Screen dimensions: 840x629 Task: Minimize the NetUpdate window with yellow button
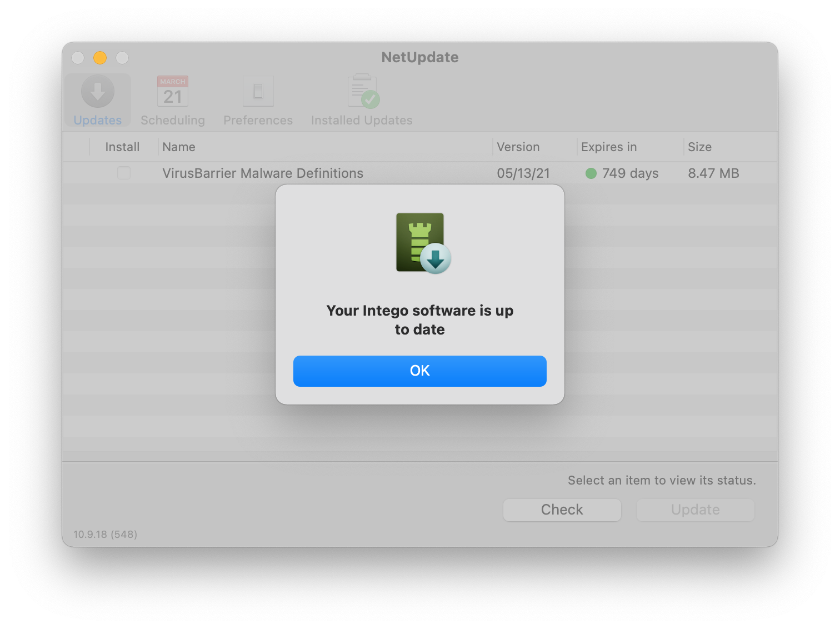pos(100,58)
